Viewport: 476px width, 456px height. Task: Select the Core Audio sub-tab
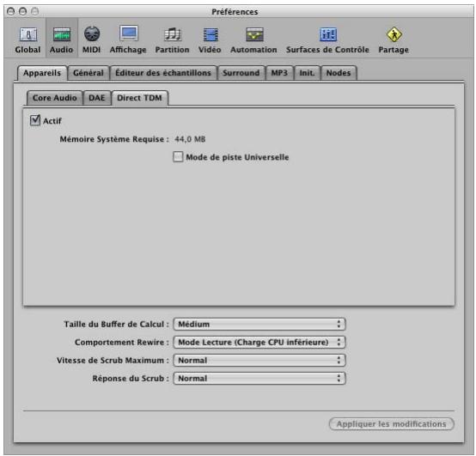pyautogui.click(x=55, y=98)
